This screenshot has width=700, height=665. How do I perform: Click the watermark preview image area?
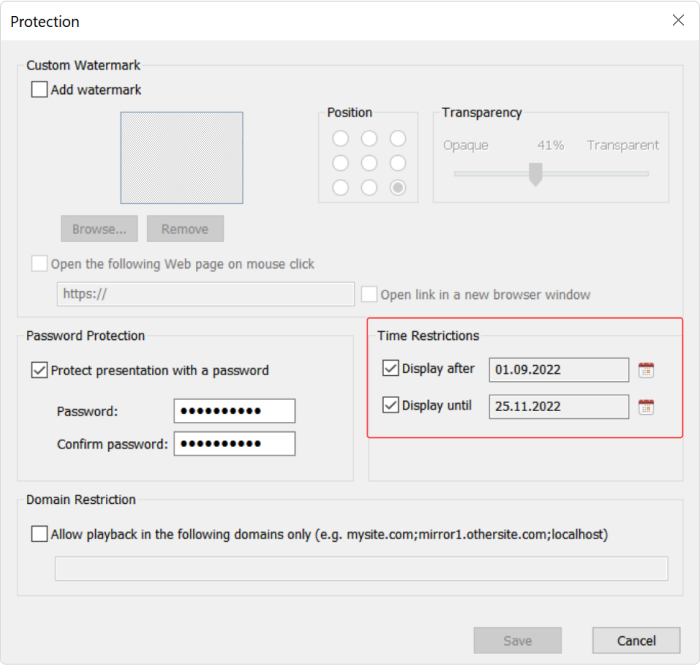coord(182,158)
